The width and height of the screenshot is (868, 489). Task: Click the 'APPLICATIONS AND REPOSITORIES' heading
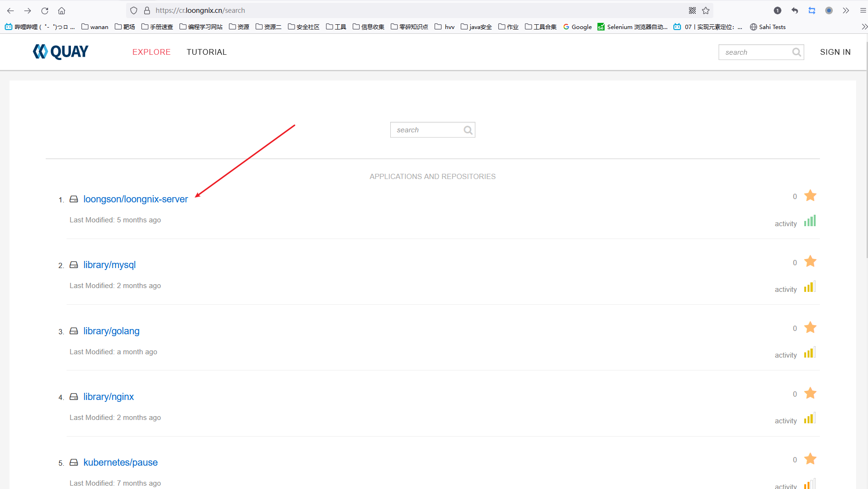433,176
